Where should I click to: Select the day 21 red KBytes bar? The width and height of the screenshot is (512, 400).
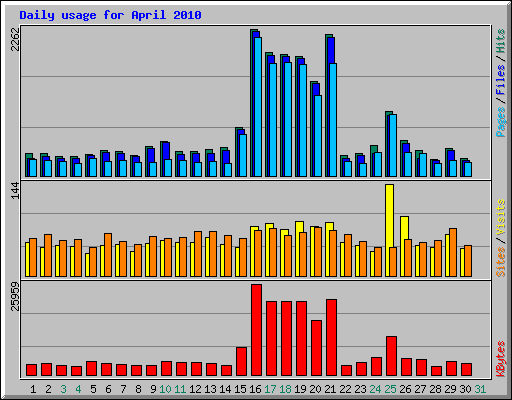[331, 338]
